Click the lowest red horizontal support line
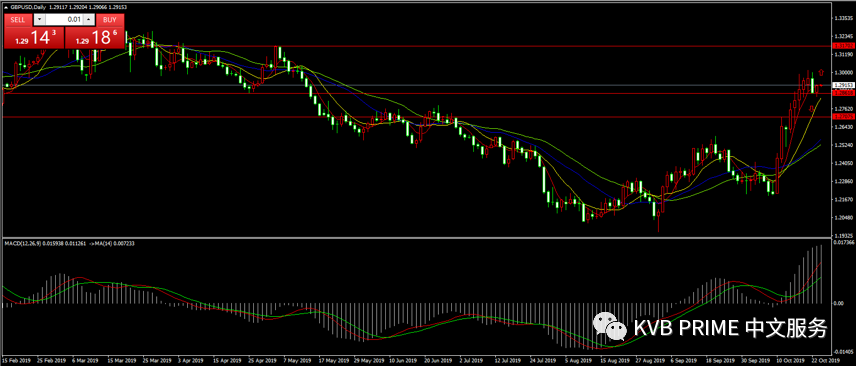Viewport: 856px width, 366px height. [415, 117]
